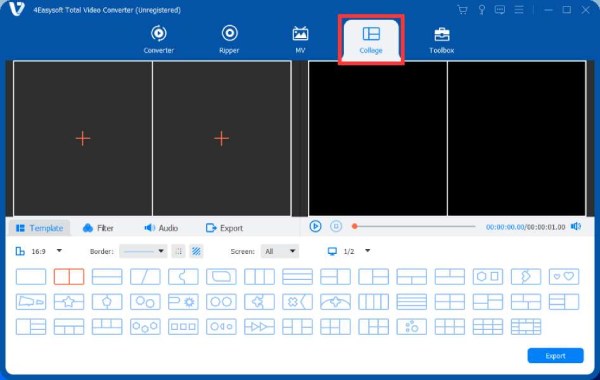
Task: Pick the fast-forward triangles template
Action: [259, 327]
